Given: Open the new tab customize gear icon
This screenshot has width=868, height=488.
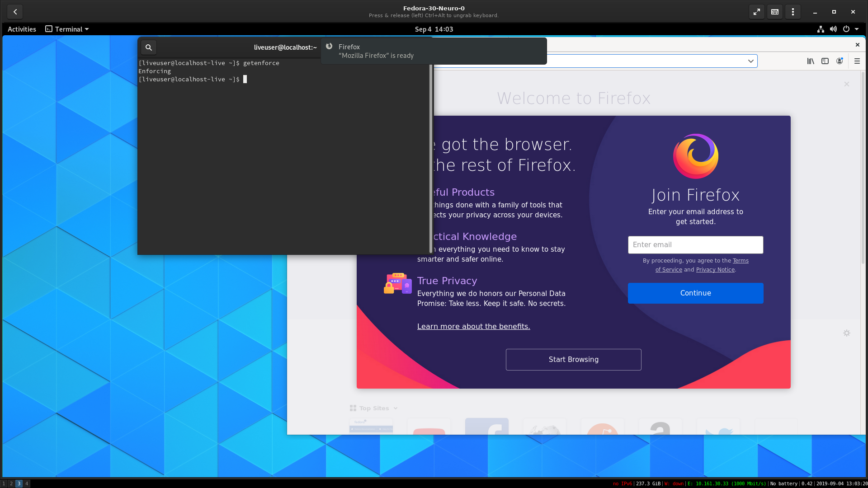Looking at the screenshot, I should click(847, 333).
